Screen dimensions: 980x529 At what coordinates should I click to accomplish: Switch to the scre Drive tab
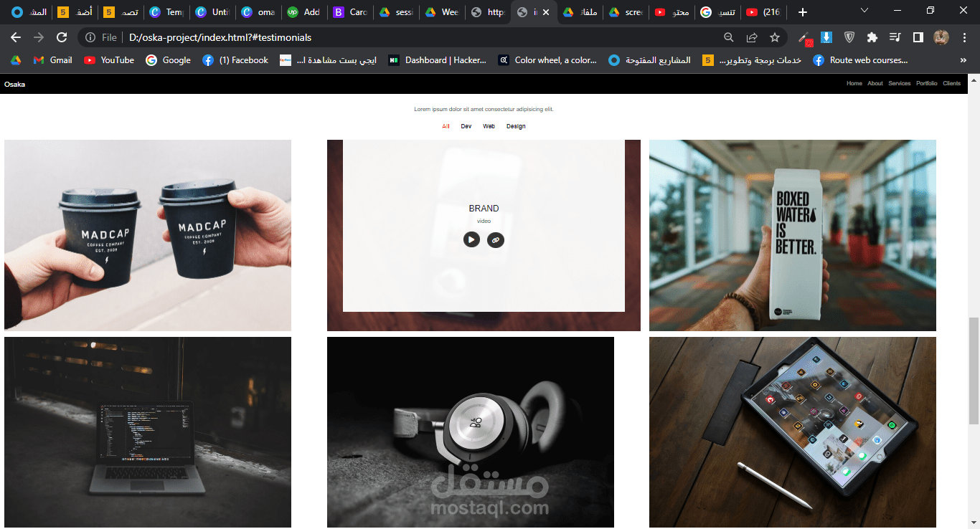[x=626, y=12]
